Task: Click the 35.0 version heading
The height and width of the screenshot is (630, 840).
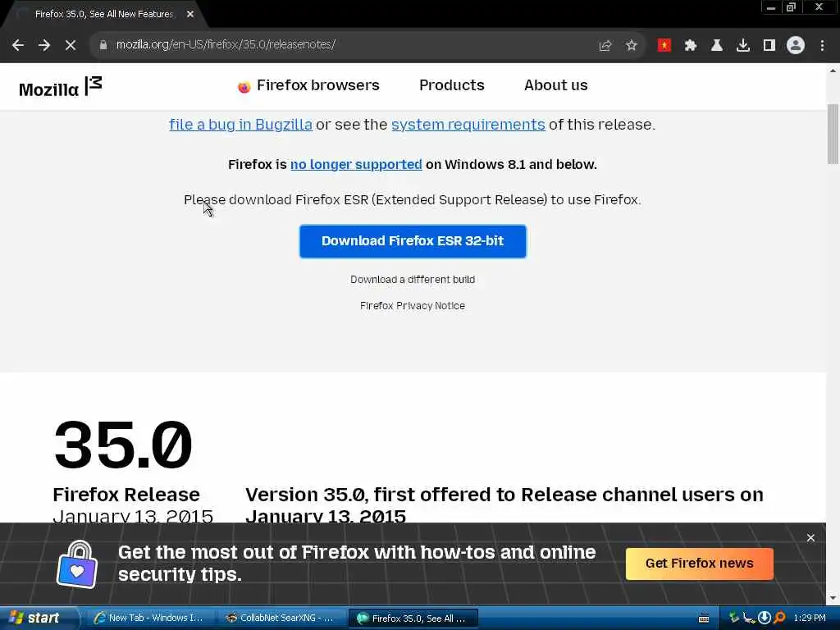Action: tap(123, 445)
